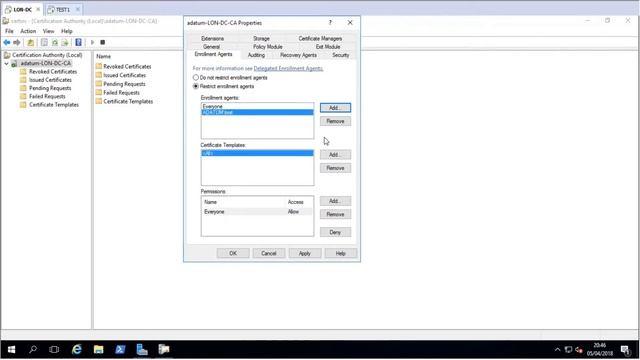
Task: Click the taskbar clock showing 20:46
Action: pyautogui.click(x=600, y=350)
